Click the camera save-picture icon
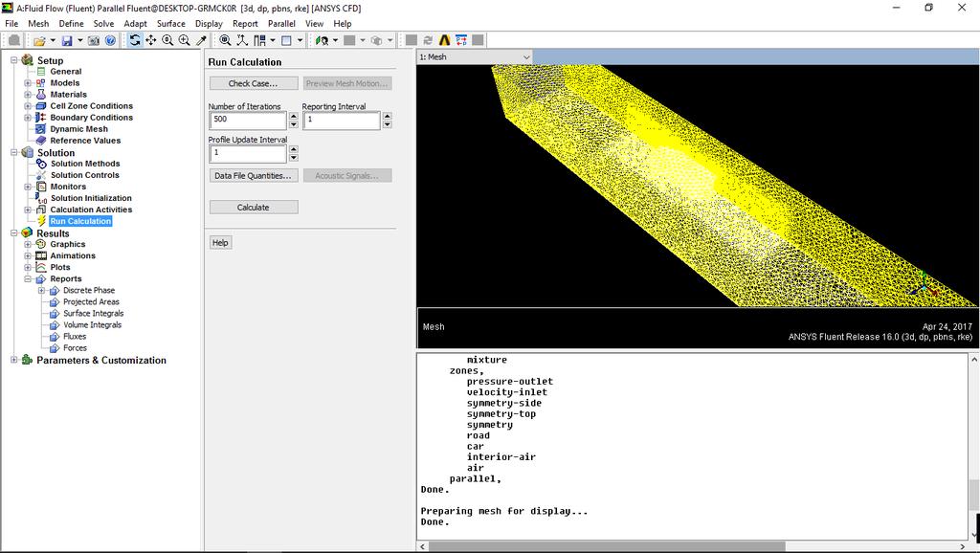The image size is (980, 553). [x=94, y=40]
